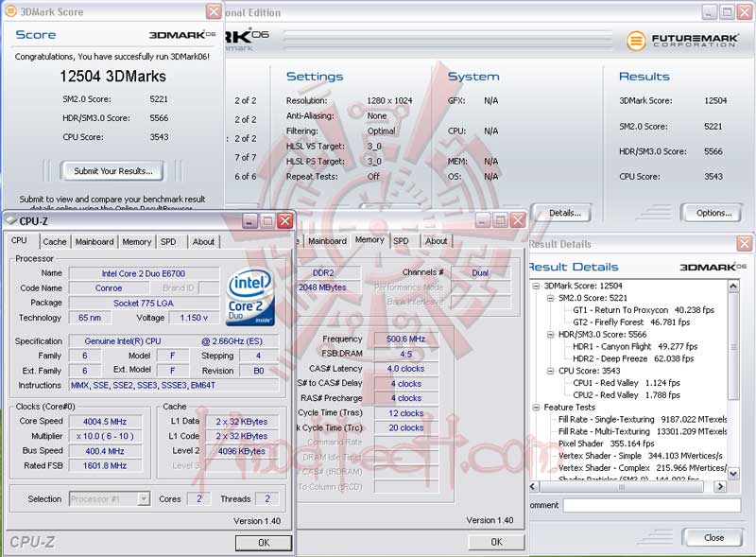The height and width of the screenshot is (557, 756).
Task: Select Vertex Shader - Complex row
Action: pyautogui.click(x=643, y=468)
